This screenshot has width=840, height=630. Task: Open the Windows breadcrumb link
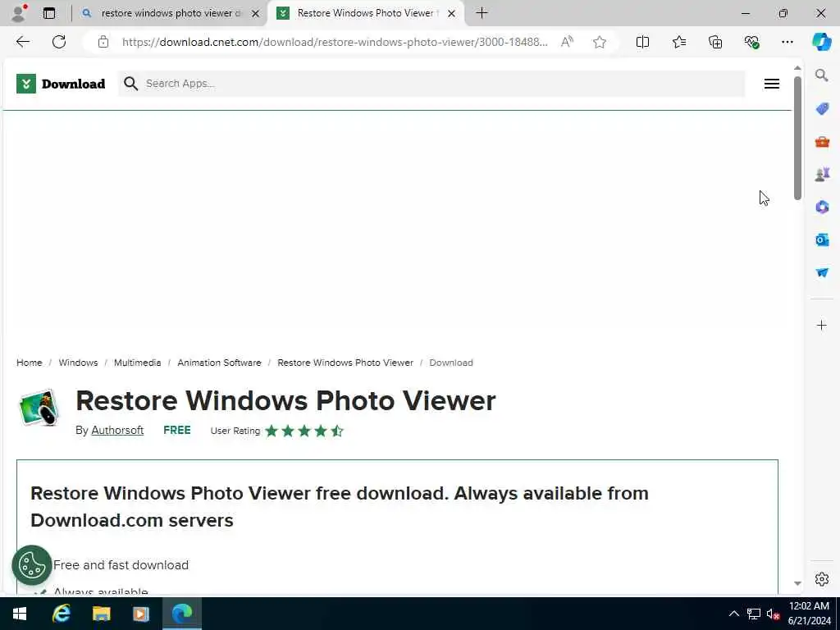78,363
